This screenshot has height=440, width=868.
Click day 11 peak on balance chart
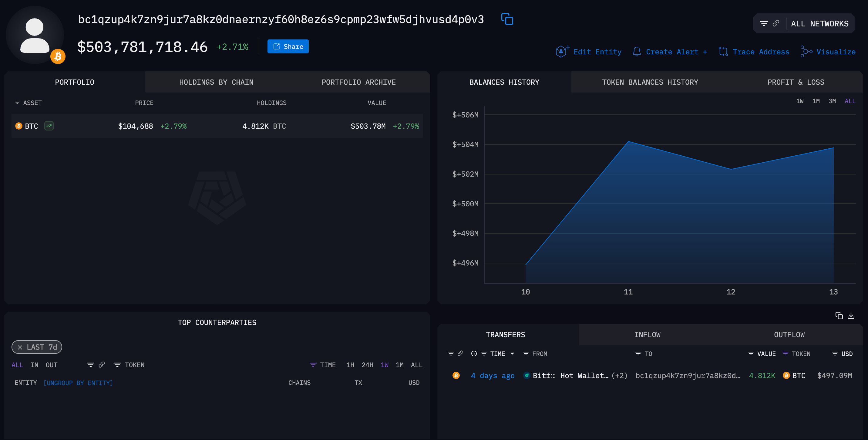point(628,142)
